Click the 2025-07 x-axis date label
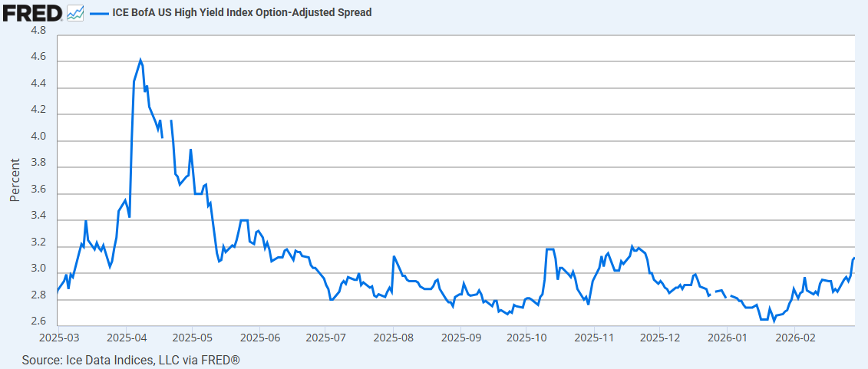The height and width of the screenshot is (369, 868). pos(325,337)
